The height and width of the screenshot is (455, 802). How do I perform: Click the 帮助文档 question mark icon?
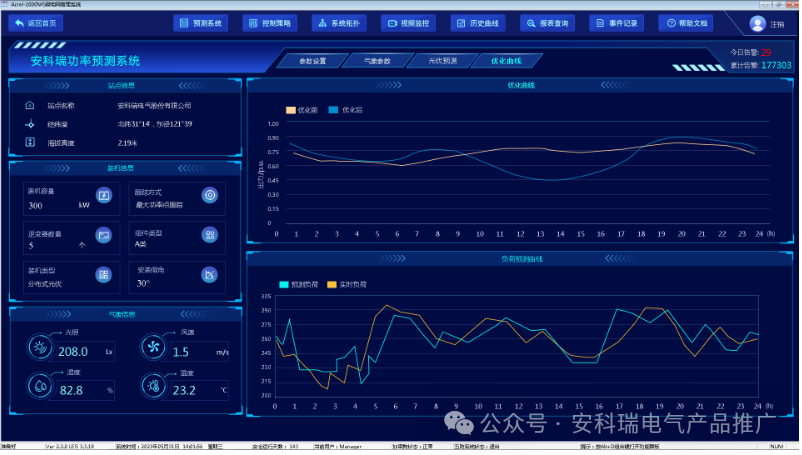tap(671, 24)
